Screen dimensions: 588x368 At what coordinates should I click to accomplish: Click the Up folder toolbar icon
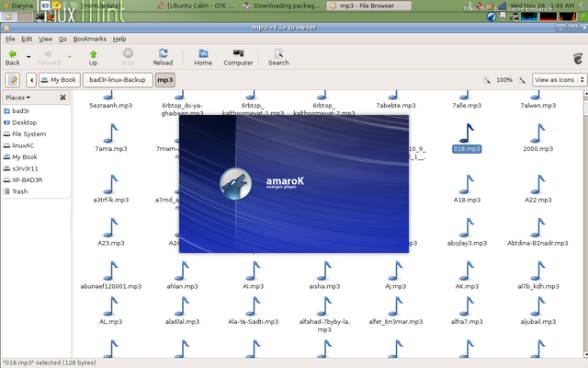coord(93,57)
